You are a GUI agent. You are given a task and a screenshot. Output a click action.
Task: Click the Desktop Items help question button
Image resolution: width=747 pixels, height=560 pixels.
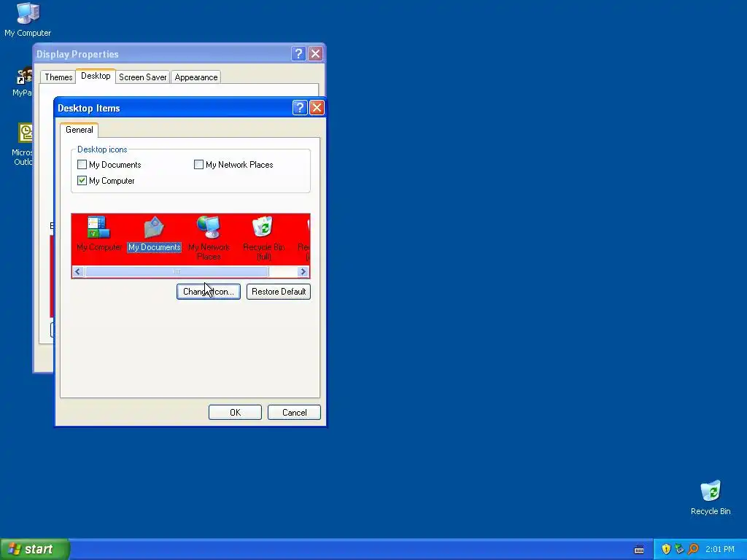299,108
